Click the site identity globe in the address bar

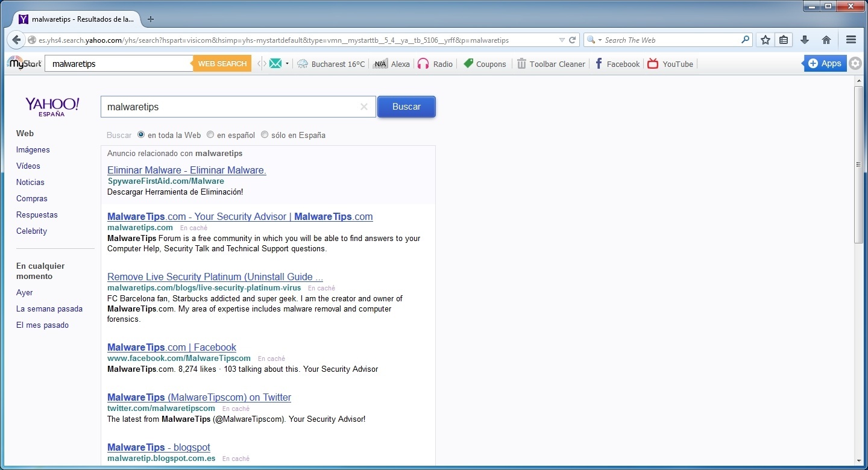pos(33,40)
